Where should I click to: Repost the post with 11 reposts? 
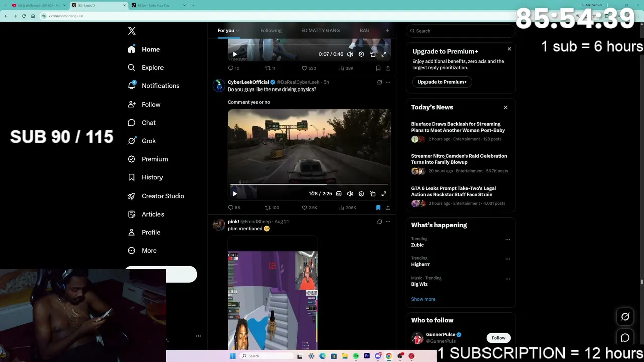(270, 68)
